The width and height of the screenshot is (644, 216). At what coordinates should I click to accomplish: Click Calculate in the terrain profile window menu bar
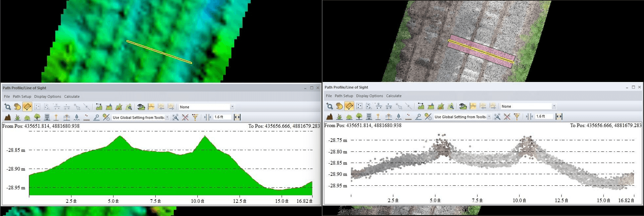[x=72, y=96]
